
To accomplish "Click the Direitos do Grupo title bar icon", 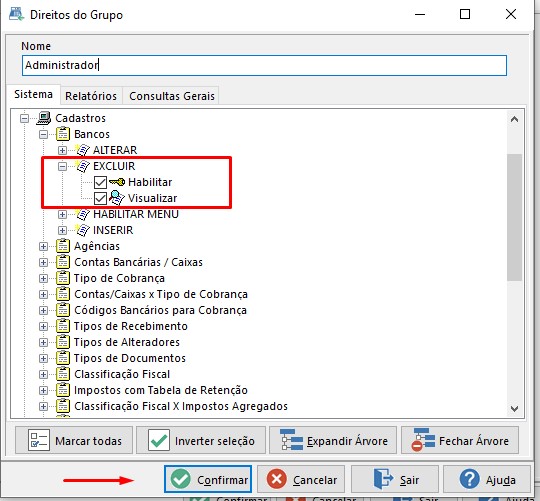I will point(17,14).
